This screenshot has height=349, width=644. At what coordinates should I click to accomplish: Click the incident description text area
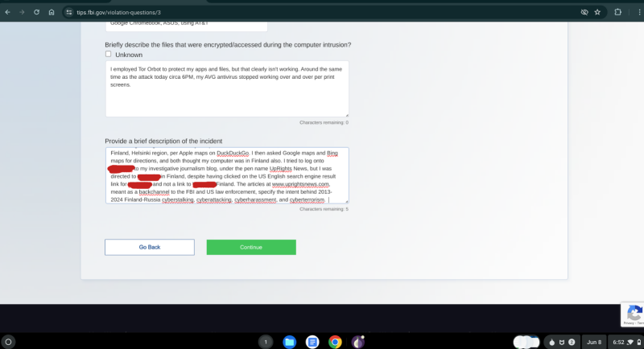pos(227,175)
